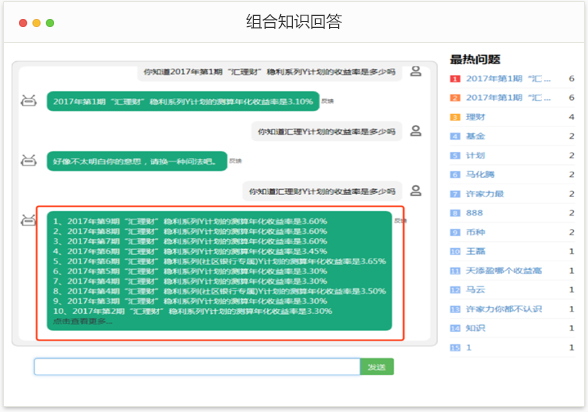
Task: Click the user message 你知道汇理财Y计划的收益率是多少吗
Action: 322,192
